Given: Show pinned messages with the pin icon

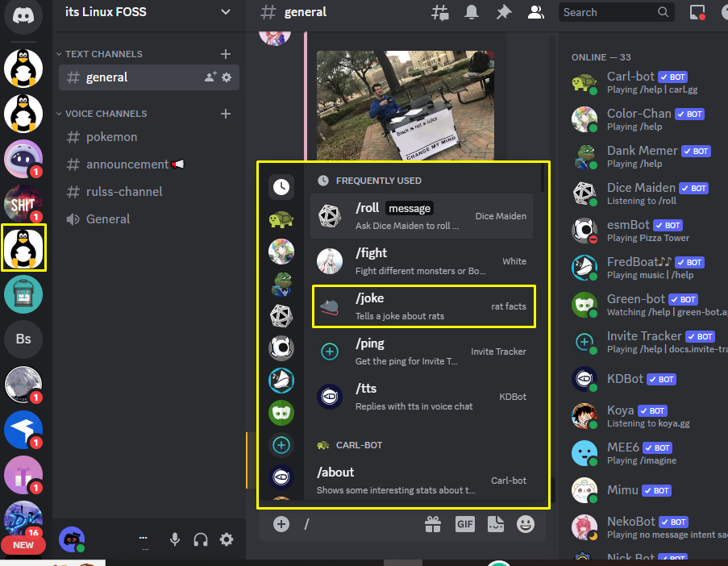Looking at the screenshot, I should click(x=503, y=13).
